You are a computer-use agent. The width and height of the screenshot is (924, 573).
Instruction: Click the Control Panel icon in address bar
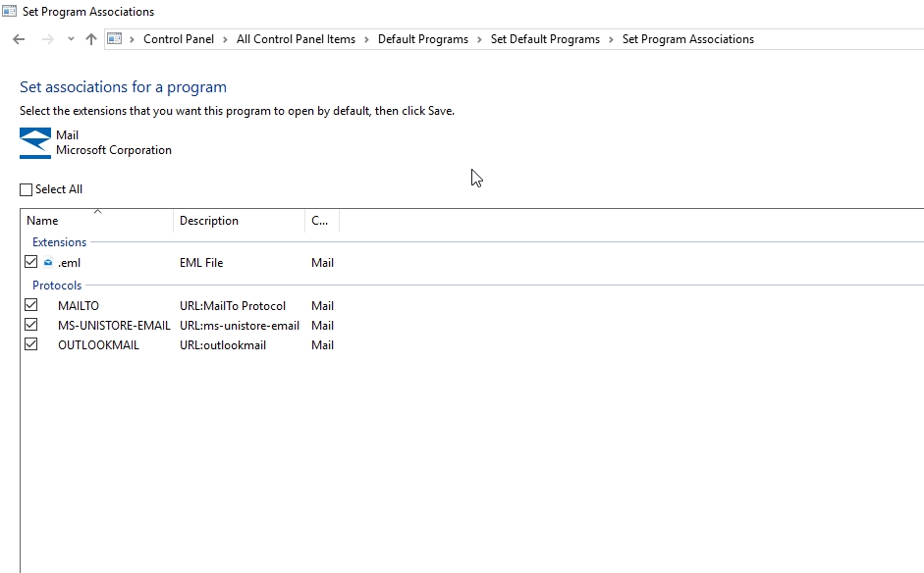(x=114, y=39)
